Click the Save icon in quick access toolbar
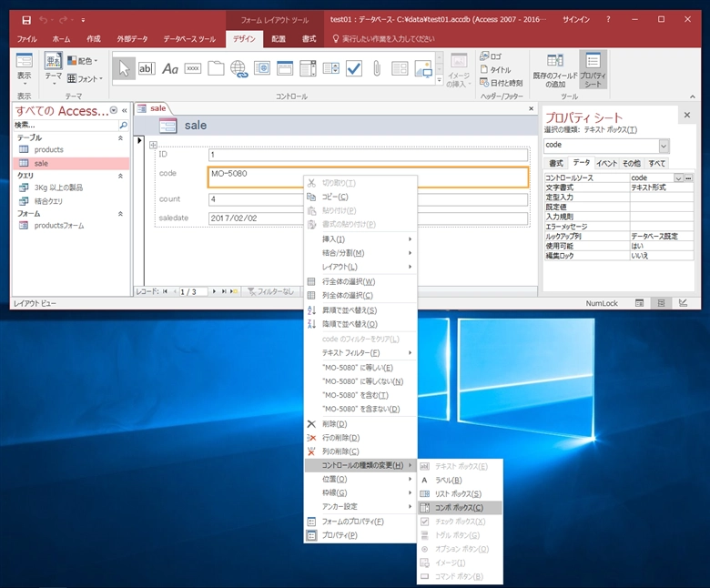 pyautogui.click(x=26, y=20)
